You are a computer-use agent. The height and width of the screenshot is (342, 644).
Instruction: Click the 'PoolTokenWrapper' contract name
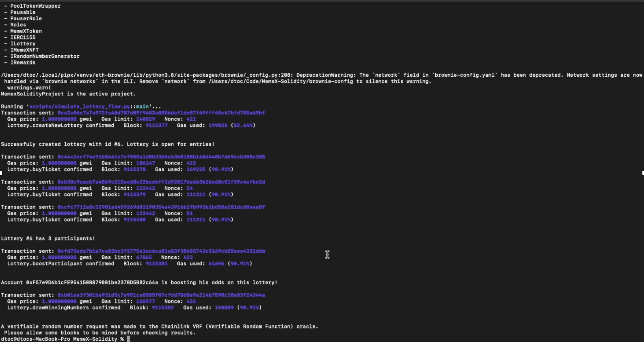coord(35,6)
